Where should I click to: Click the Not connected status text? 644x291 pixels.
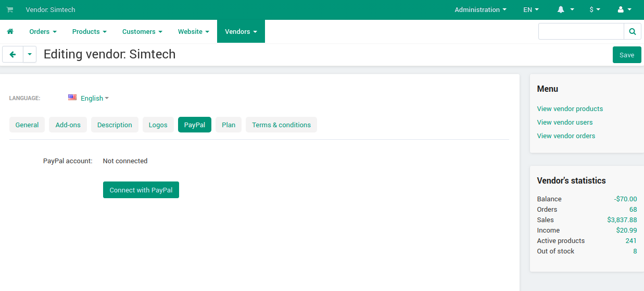(x=125, y=161)
